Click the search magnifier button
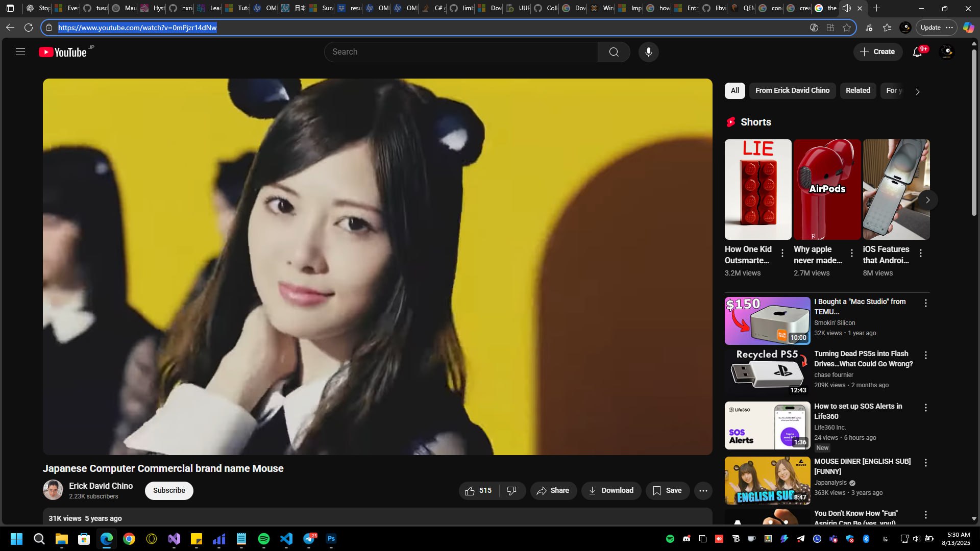The height and width of the screenshot is (551, 980). click(x=614, y=52)
